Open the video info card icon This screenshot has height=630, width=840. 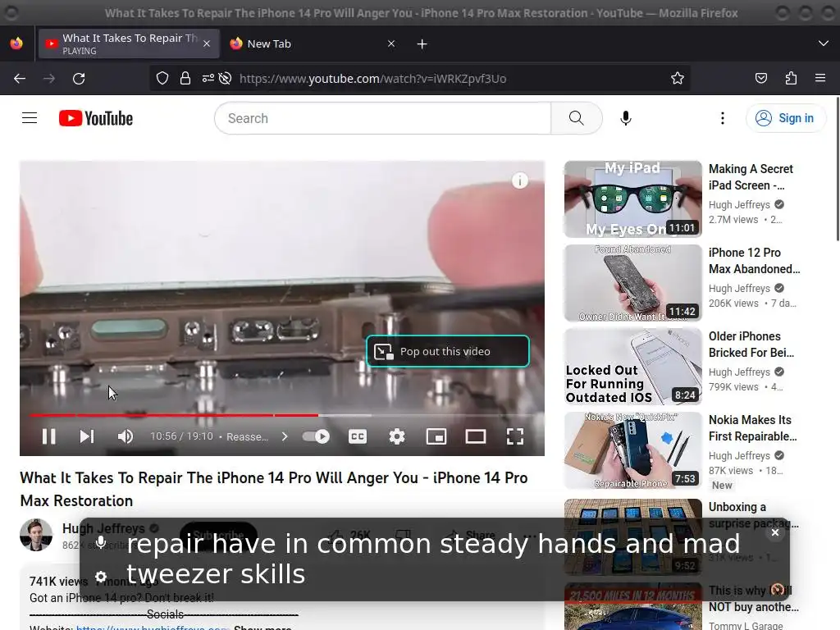pyautogui.click(x=519, y=180)
